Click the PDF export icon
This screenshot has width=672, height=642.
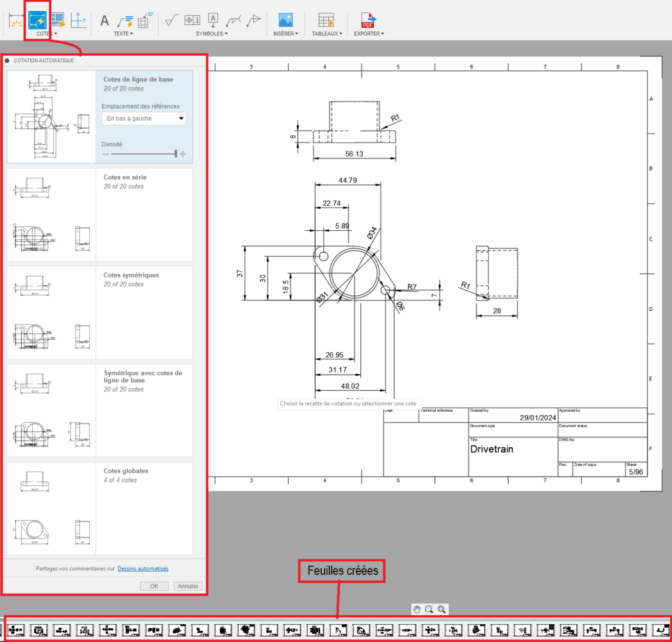coord(368,20)
